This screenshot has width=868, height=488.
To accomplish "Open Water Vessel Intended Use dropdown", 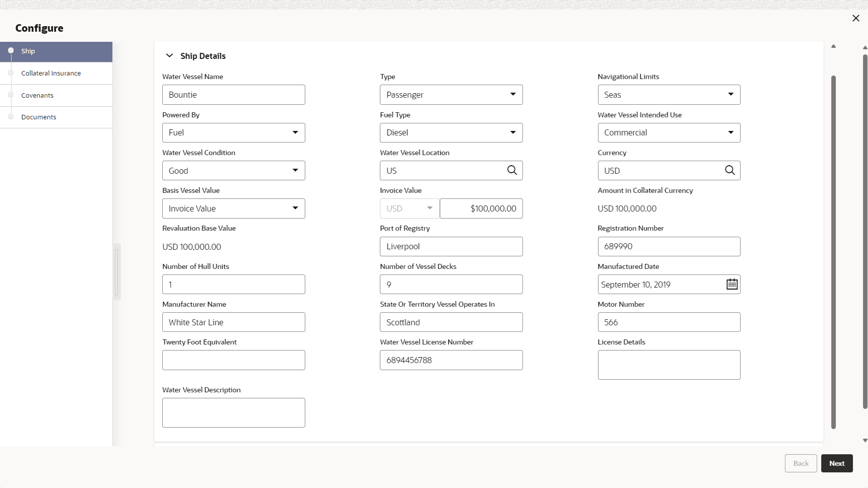I will [669, 132].
